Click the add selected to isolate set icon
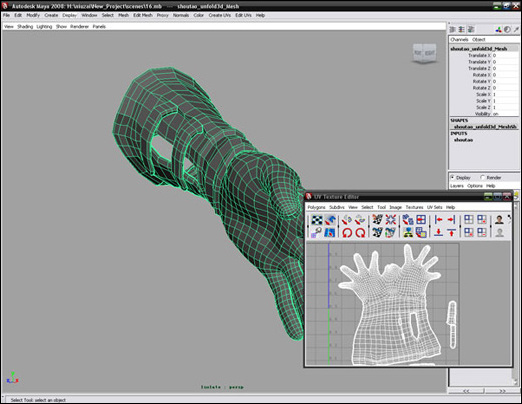The image size is (522, 404). [x=482, y=220]
